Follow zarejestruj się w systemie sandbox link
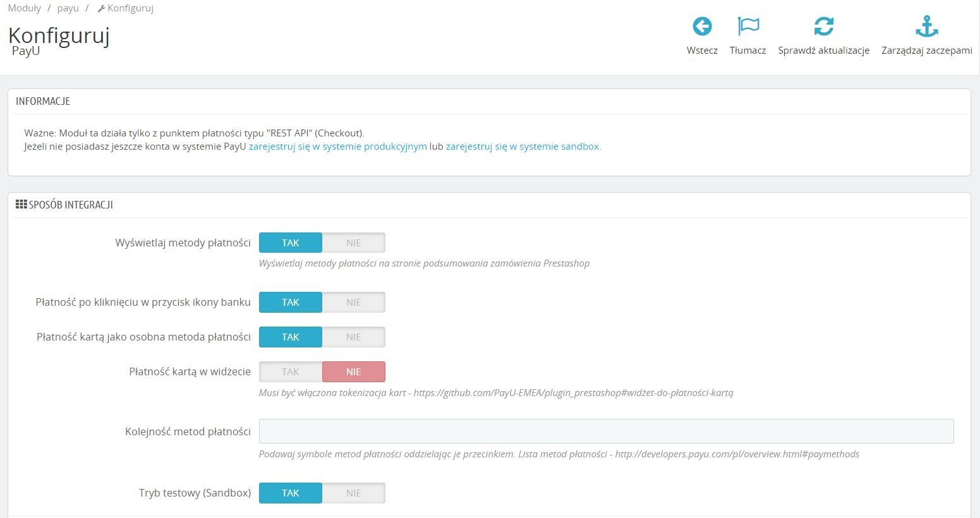This screenshot has height=518, width=980. click(523, 146)
